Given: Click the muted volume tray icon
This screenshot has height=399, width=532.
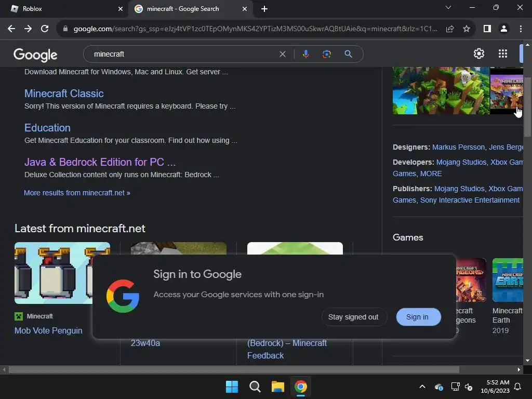Looking at the screenshot, I should [469, 387].
